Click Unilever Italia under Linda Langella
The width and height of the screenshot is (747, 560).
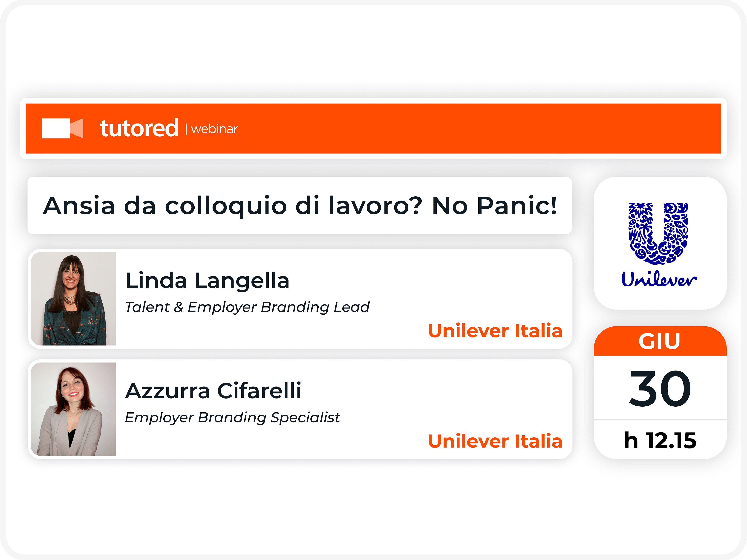tap(495, 331)
